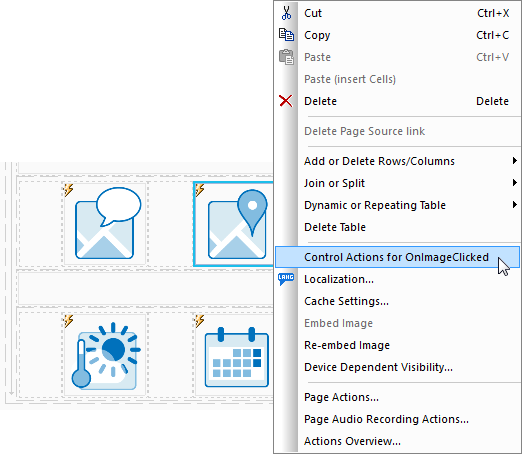This screenshot has height=454, width=528.
Task: Click lightning action marker on chat image
Action: 69,190
